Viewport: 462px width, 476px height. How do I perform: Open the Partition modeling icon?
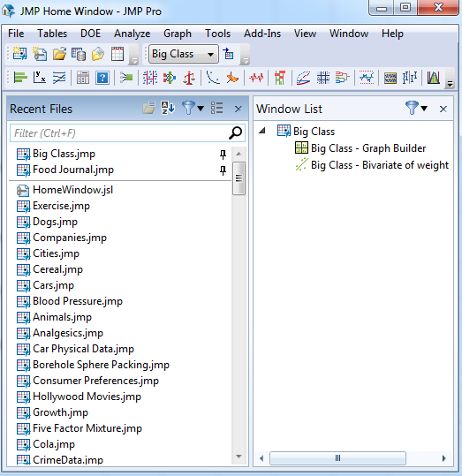click(150, 78)
